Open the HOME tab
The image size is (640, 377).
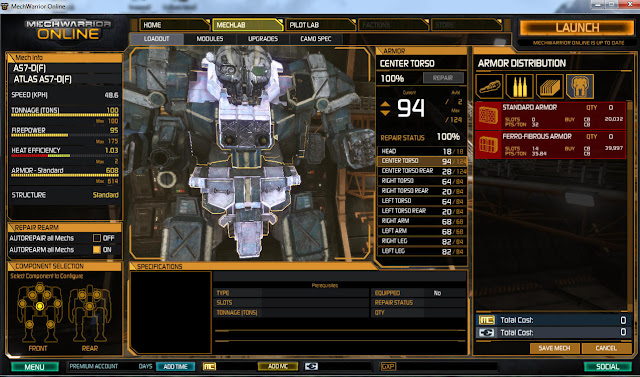(x=175, y=25)
